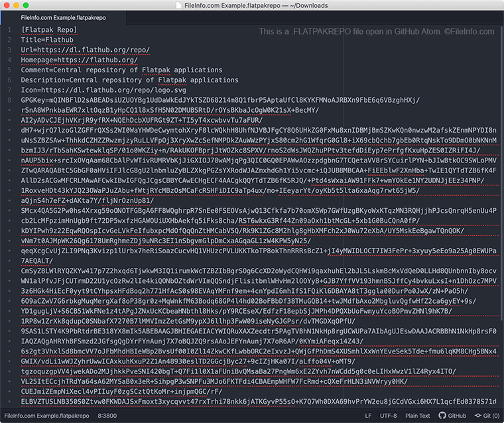Open the UTF-8 encoding selector

[388, 416]
